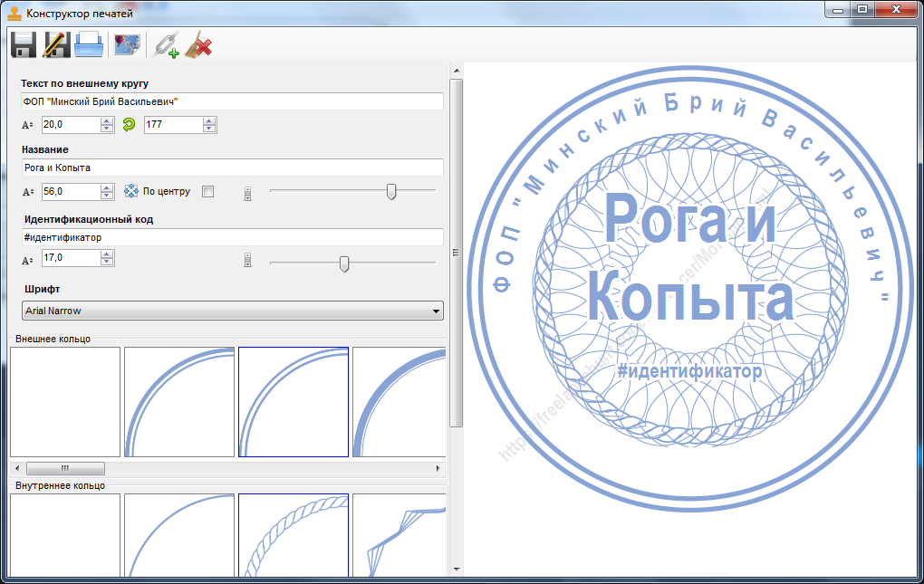Open the Arial Narrow font dropdown
The width and height of the screenshot is (924, 584).
(438, 311)
